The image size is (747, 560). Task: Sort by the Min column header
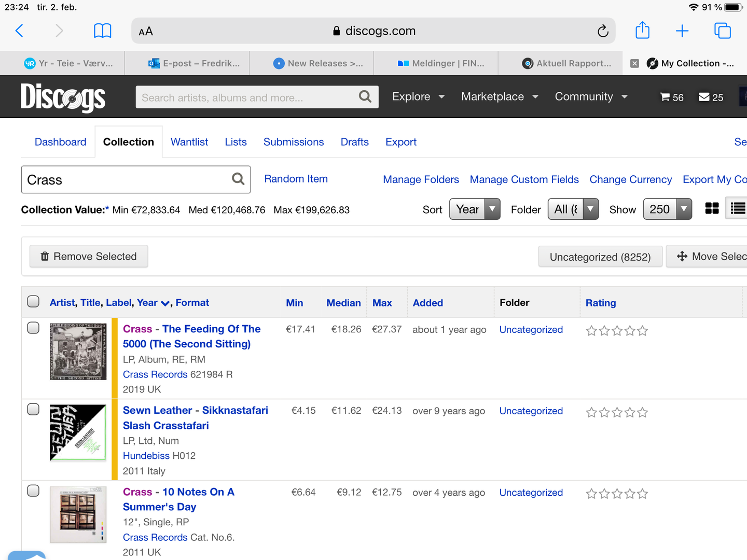click(295, 303)
